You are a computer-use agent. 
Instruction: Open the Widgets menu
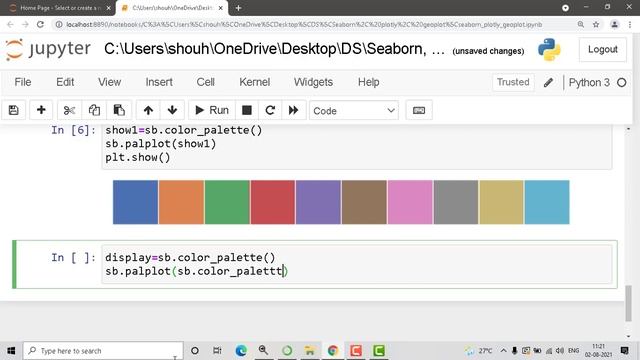coord(313,82)
